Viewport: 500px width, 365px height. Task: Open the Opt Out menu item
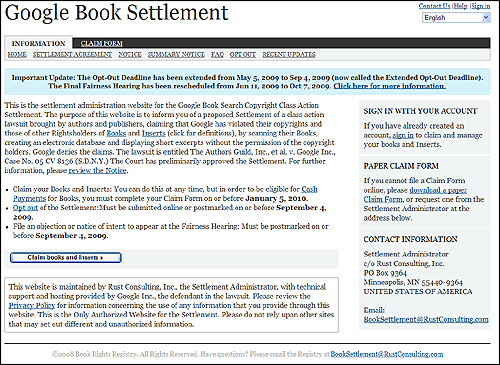click(x=243, y=54)
